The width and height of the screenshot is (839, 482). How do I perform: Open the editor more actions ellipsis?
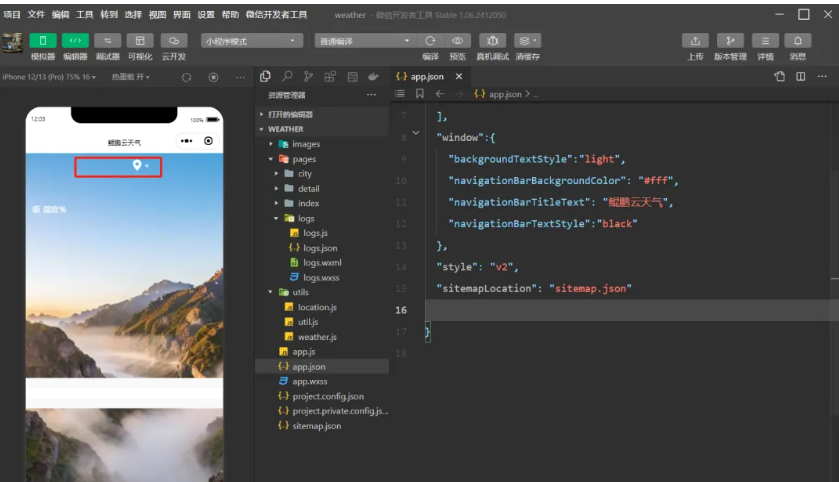(822, 76)
